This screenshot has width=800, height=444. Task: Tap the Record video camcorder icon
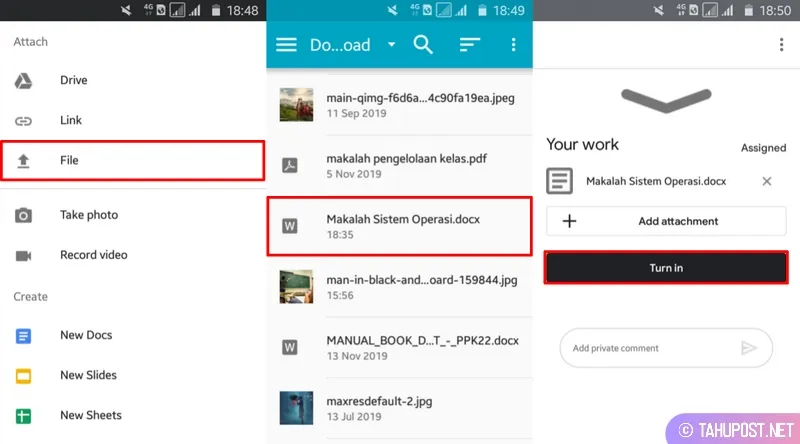point(23,256)
